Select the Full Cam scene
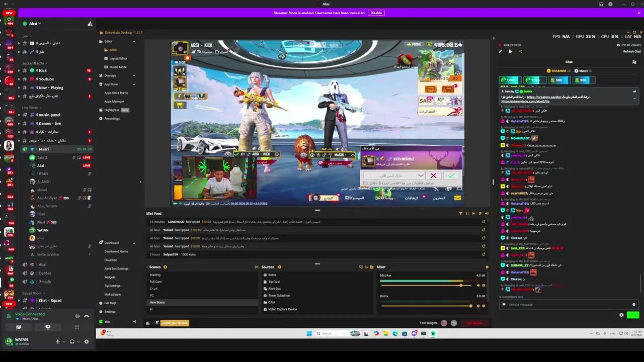Image resolution: width=644 pixels, height=362 pixels. (202, 282)
